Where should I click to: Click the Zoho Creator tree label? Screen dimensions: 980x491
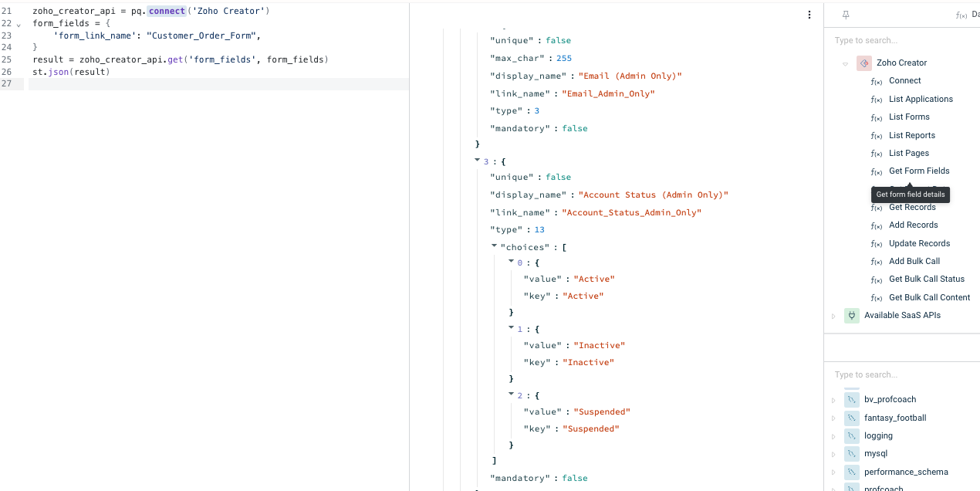click(901, 63)
